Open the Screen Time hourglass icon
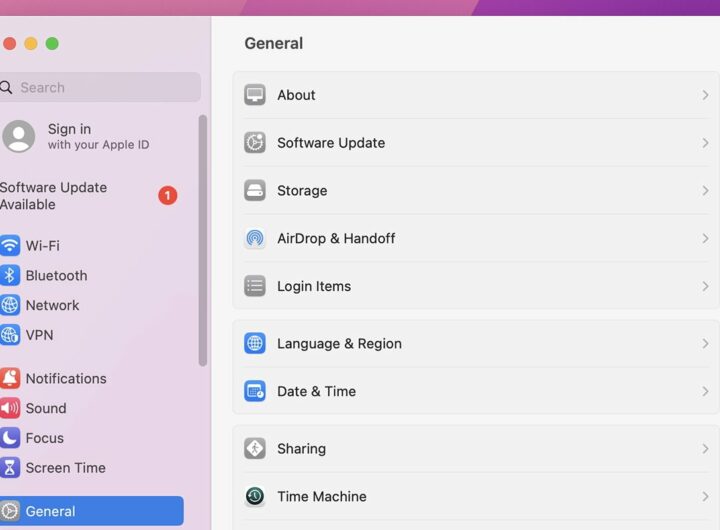This screenshot has width=720, height=530. tap(10, 467)
